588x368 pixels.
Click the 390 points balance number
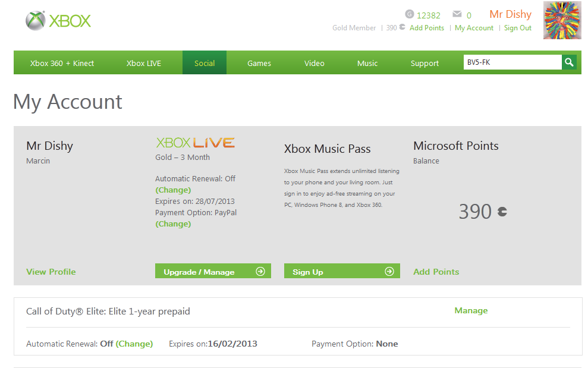(x=475, y=212)
